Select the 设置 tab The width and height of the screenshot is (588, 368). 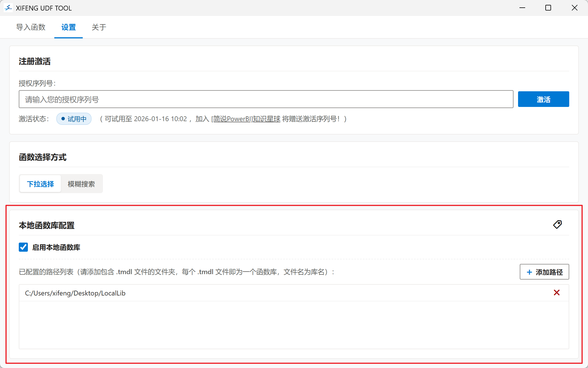pos(69,27)
